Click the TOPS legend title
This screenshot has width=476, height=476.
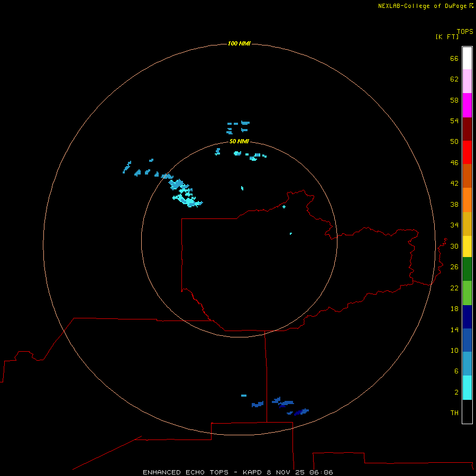point(465,31)
